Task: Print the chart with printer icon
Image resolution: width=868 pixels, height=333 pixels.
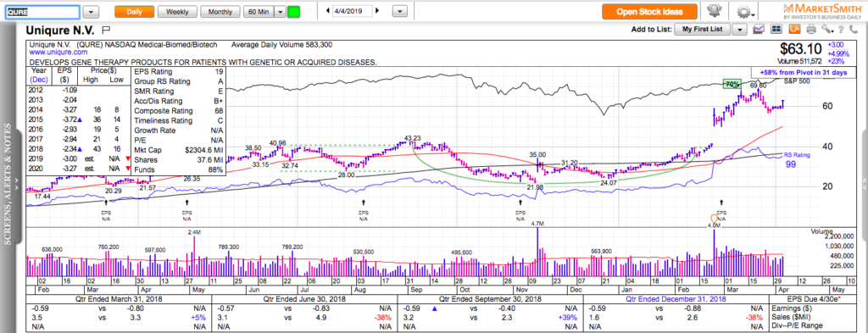Action: coord(811,30)
